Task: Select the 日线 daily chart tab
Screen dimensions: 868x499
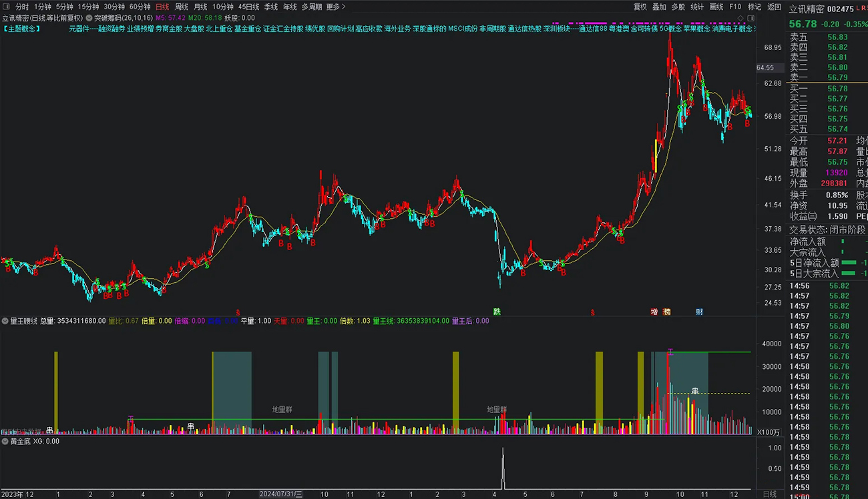Action: click(x=162, y=7)
